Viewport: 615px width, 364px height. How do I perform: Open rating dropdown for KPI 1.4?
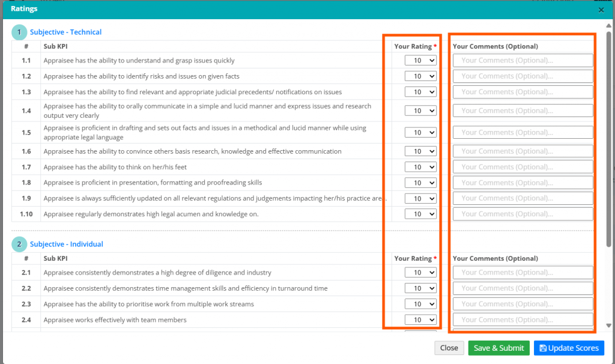coord(420,111)
